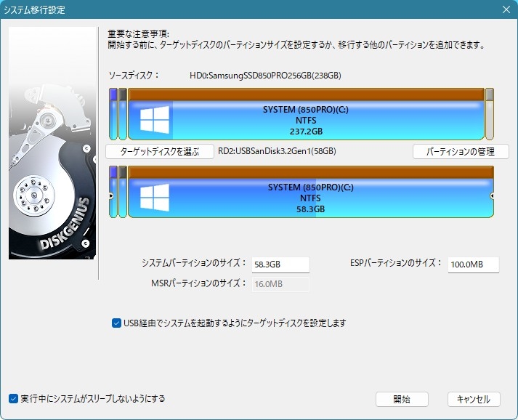The height and width of the screenshot is (420, 518).
Task: Click the left resize handle on target disk
Action: click(x=111, y=196)
